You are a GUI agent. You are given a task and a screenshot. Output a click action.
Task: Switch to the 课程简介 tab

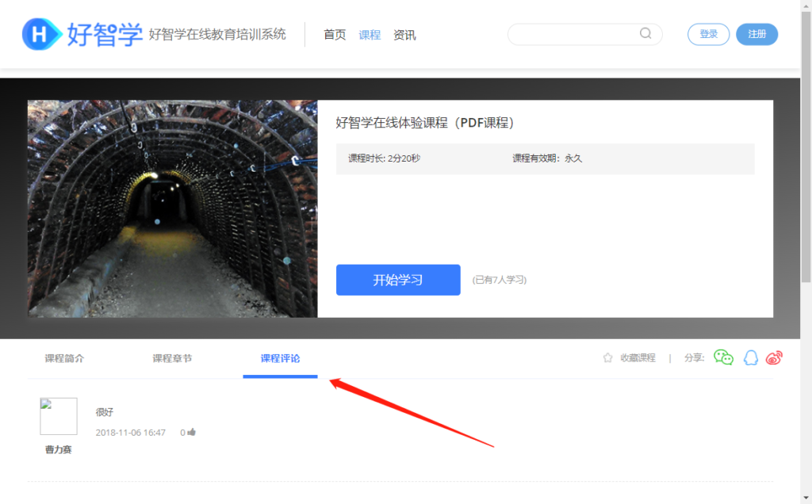click(64, 358)
